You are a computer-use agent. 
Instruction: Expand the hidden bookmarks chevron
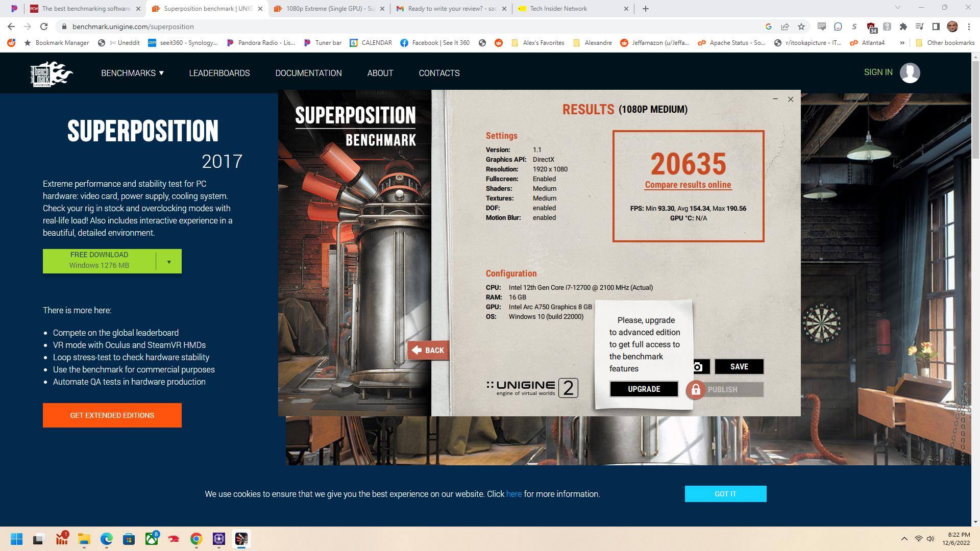coord(903,43)
